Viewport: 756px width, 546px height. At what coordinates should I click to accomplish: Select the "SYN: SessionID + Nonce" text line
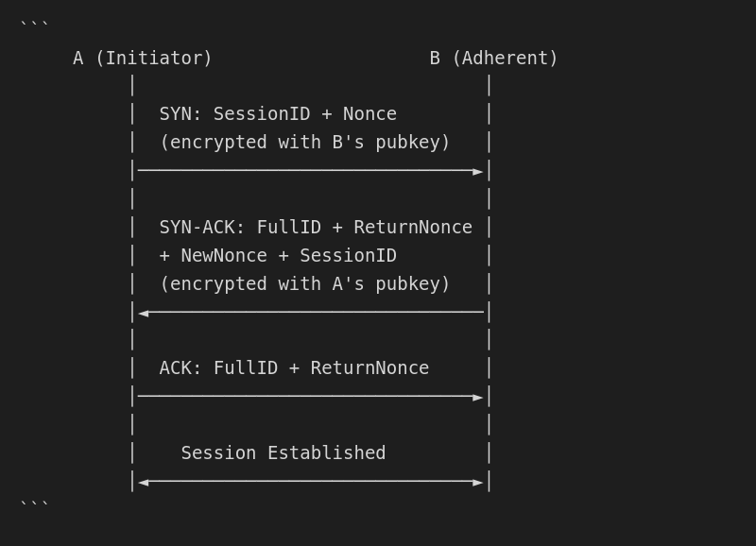[x=278, y=114]
